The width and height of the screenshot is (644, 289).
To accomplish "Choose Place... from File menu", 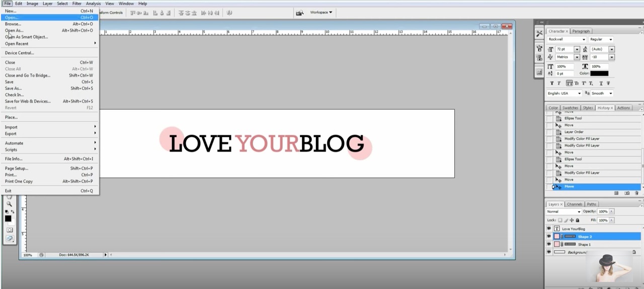I will (x=49, y=117).
